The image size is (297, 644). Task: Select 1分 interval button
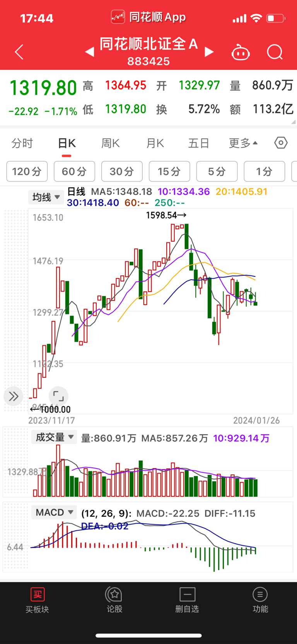[x=265, y=171]
